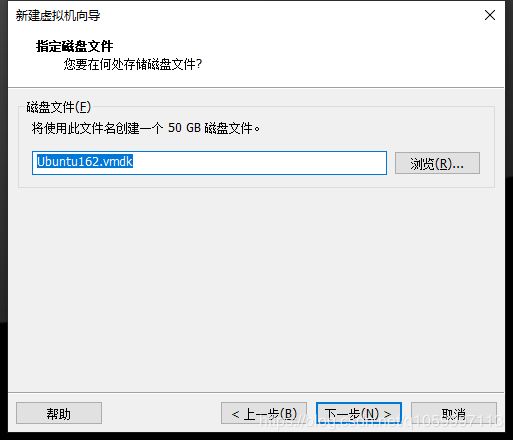513x440 pixels.
Task: Click the 50 GB disk description text
Action: [x=146, y=128]
